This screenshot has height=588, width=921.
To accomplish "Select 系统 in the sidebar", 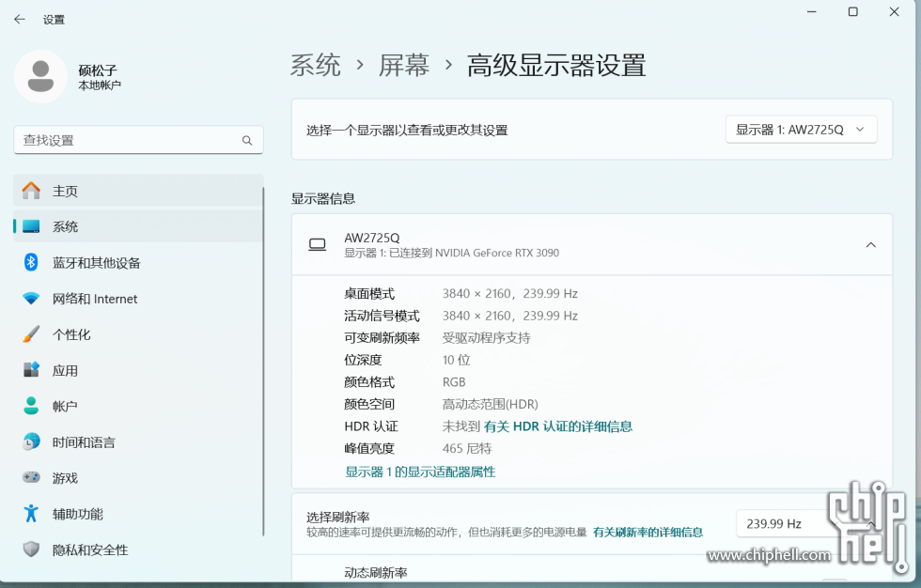I will [x=138, y=226].
